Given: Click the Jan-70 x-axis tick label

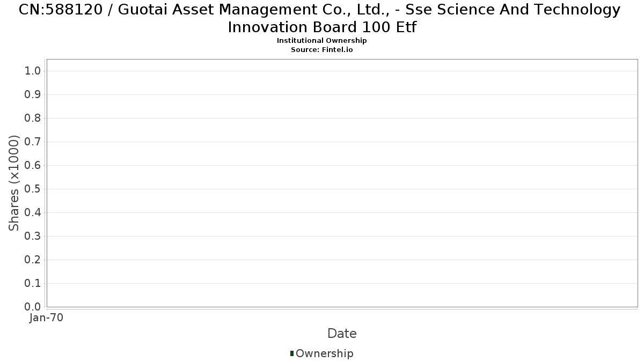Looking at the screenshot, I should click(47, 317).
